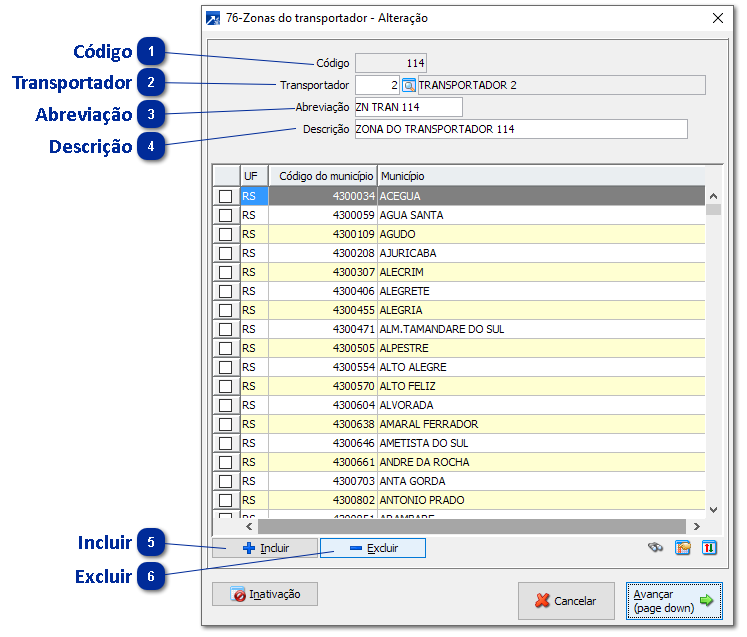747x637 pixels.
Task: Tick the checkbox for ALPESTRE
Action: pos(225,348)
